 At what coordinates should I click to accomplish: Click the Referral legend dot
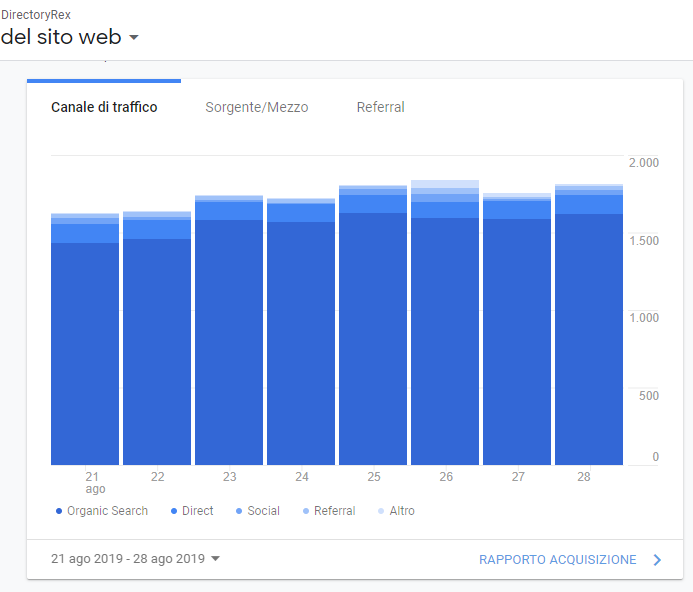pos(306,511)
